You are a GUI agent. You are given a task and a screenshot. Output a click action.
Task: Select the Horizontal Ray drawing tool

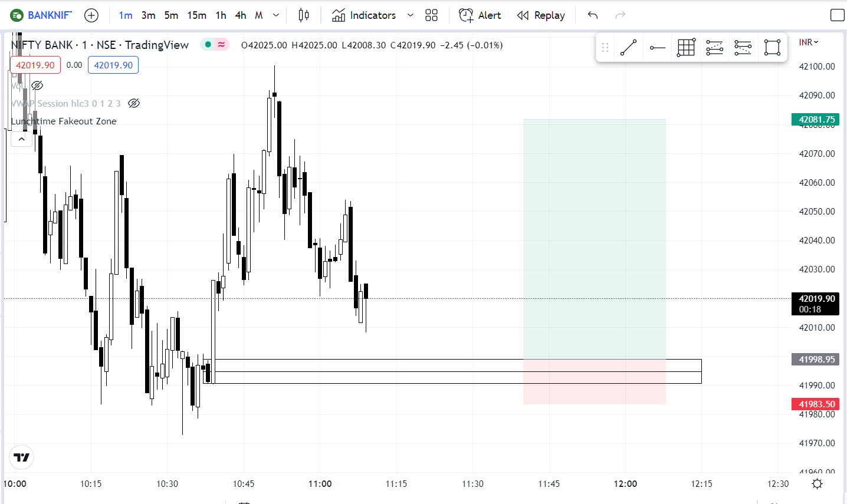click(x=657, y=48)
